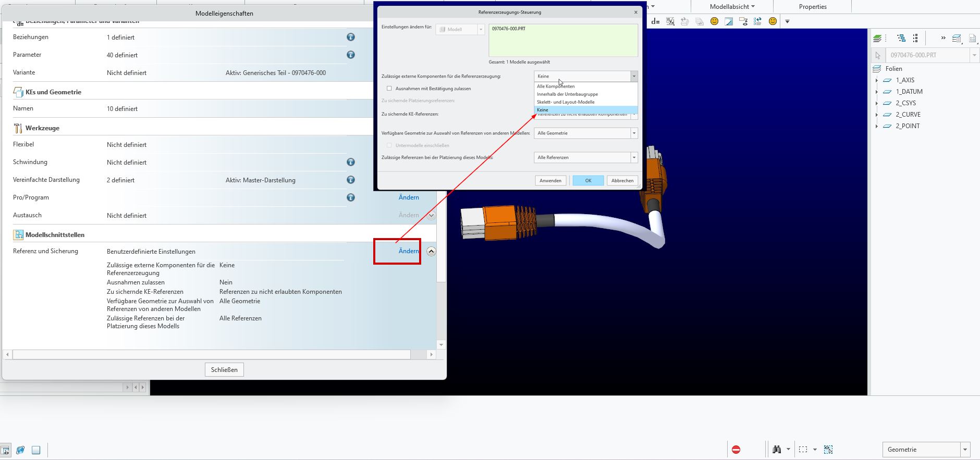Click the help icon in the Schwindung row

pos(351,162)
